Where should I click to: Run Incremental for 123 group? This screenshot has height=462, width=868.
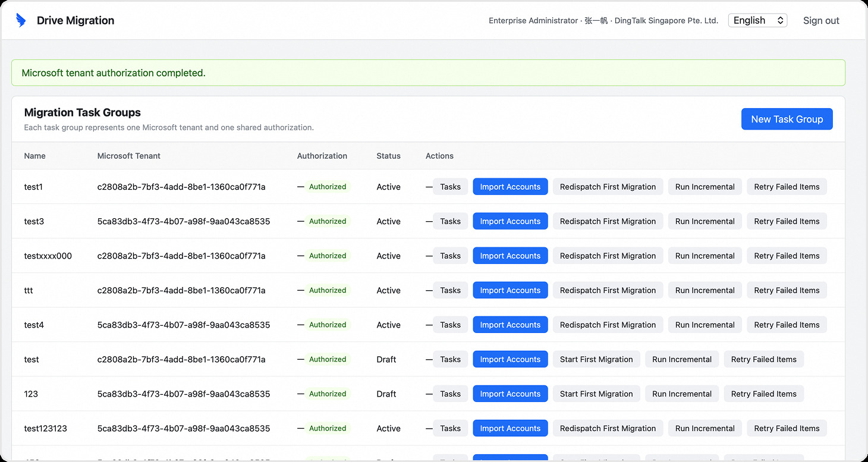pos(681,394)
